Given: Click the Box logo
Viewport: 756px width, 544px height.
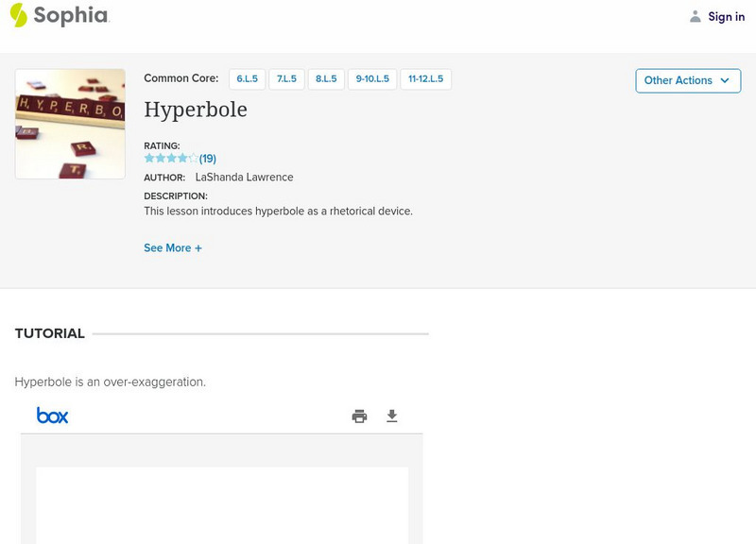Looking at the screenshot, I should point(52,416).
